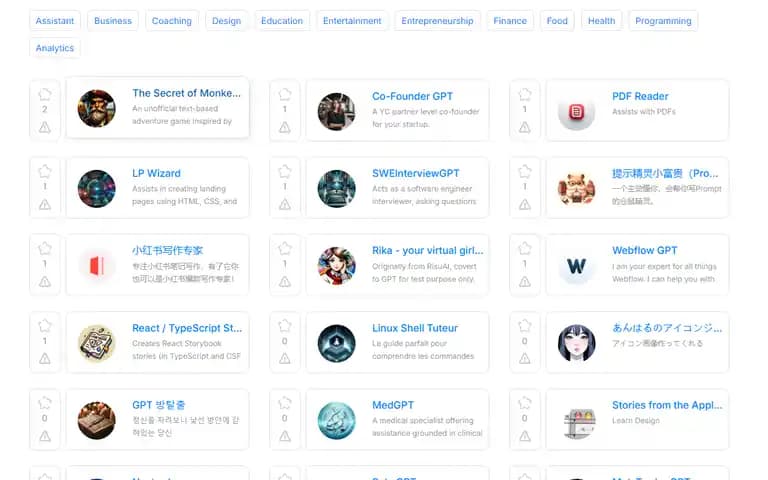The image size is (768, 480).
Task: Upvote React / TypeScript Storybook card
Action: click(x=45, y=326)
